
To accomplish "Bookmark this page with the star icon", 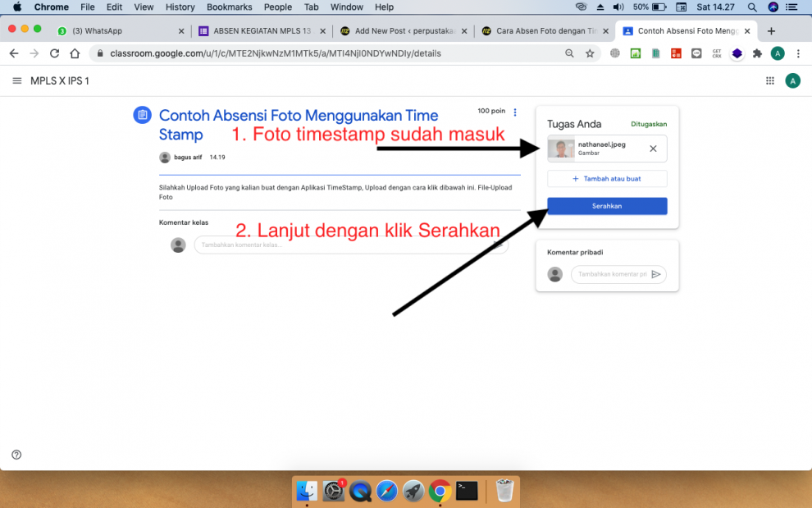I will tap(591, 53).
